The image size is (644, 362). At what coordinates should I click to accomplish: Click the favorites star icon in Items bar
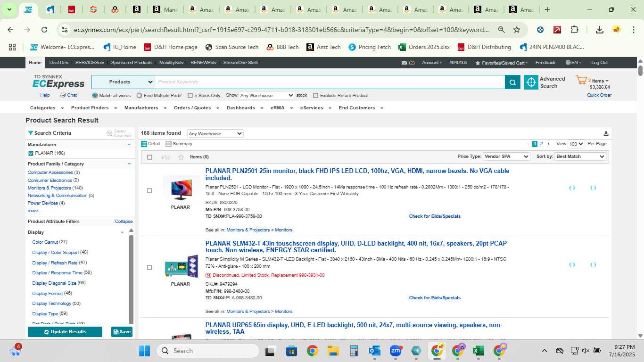(181, 157)
